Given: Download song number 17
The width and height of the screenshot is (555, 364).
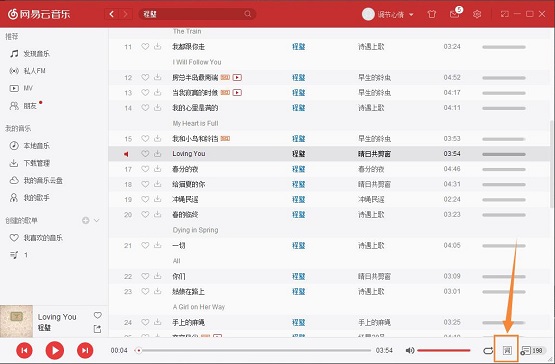Looking at the screenshot, I should (x=158, y=169).
